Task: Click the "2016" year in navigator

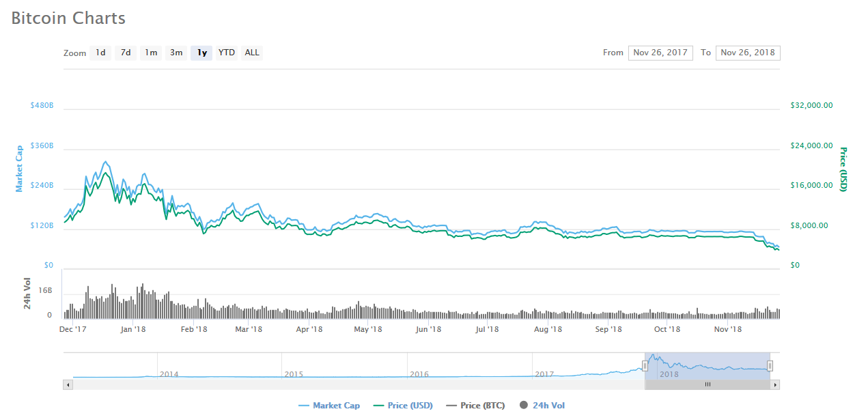Action: click(x=419, y=374)
